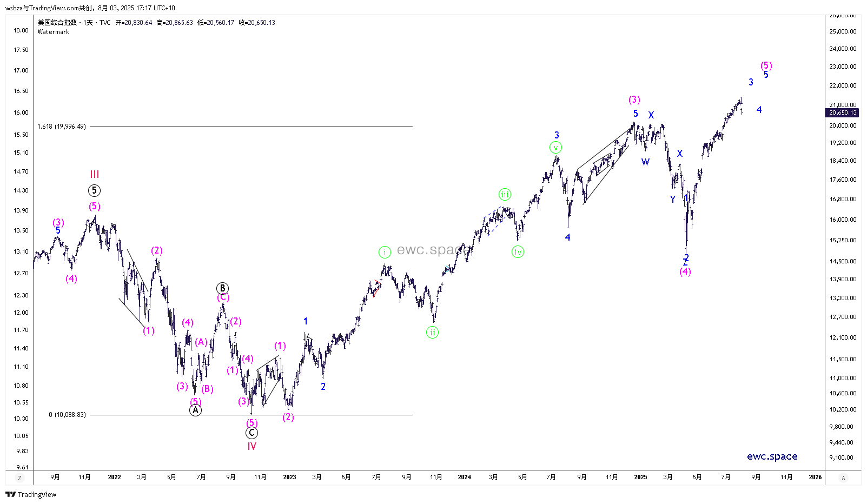Click the current price label 20,650.13
Viewport: 867px width, 504px height.
coord(843,112)
